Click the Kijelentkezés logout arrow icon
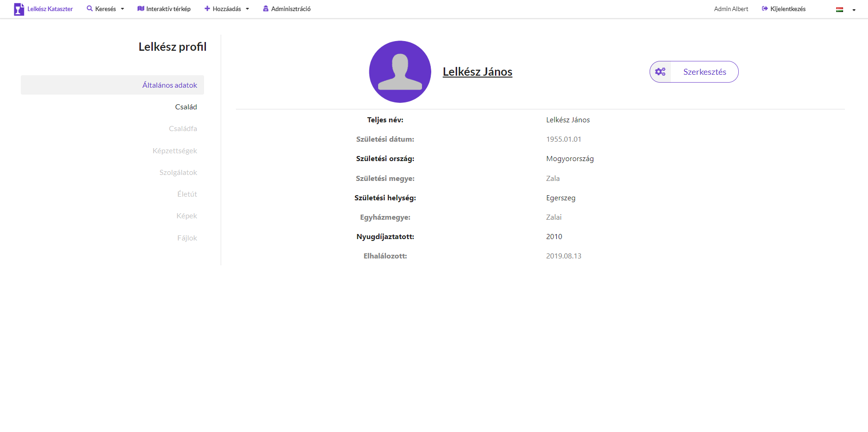This screenshot has height=432, width=868. pyautogui.click(x=765, y=9)
